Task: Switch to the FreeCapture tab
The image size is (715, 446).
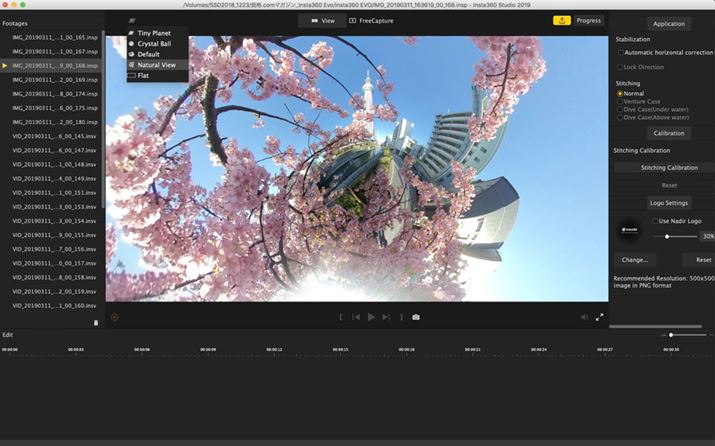Action: pos(371,20)
